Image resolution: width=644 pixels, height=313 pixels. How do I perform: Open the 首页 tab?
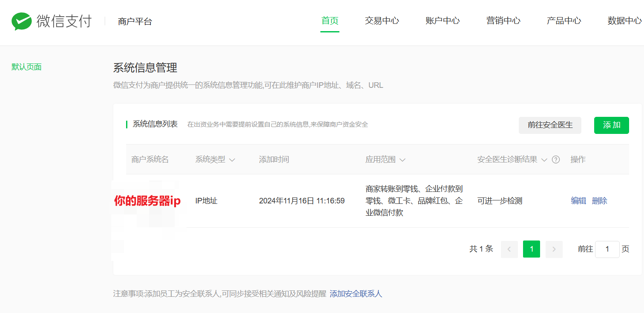330,21
